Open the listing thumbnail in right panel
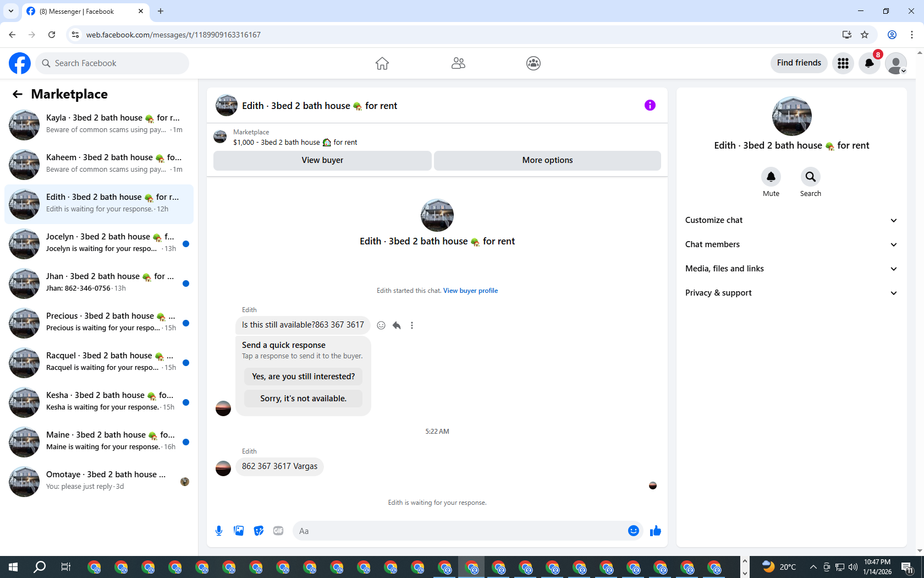Screen dimensions: 924x578 pos(791,116)
